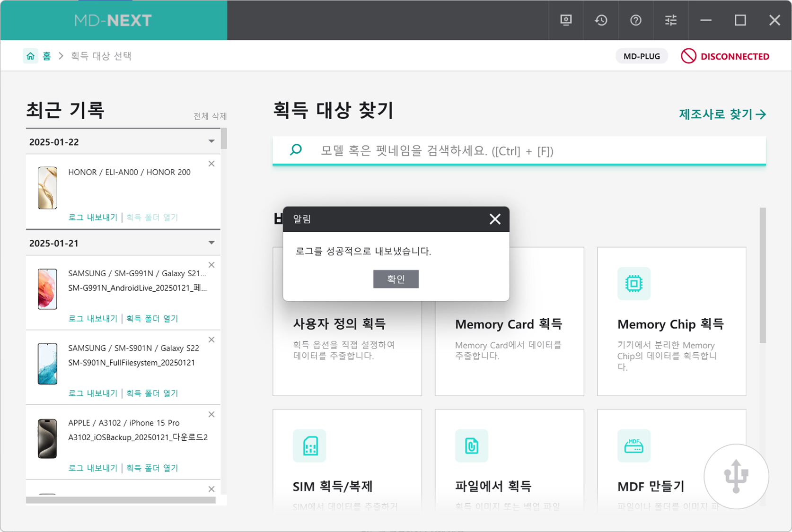The width and height of the screenshot is (792, 532).
Task: Collapse the 2025-01-21 date group
Action: tap(211, 243)
